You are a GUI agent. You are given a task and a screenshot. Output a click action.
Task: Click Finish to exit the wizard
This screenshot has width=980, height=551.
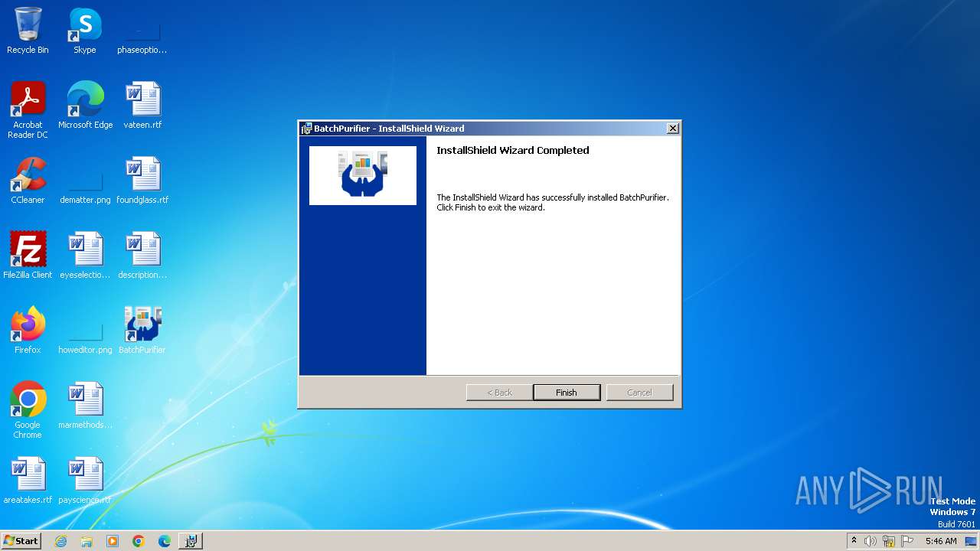(x=567, y=393)
